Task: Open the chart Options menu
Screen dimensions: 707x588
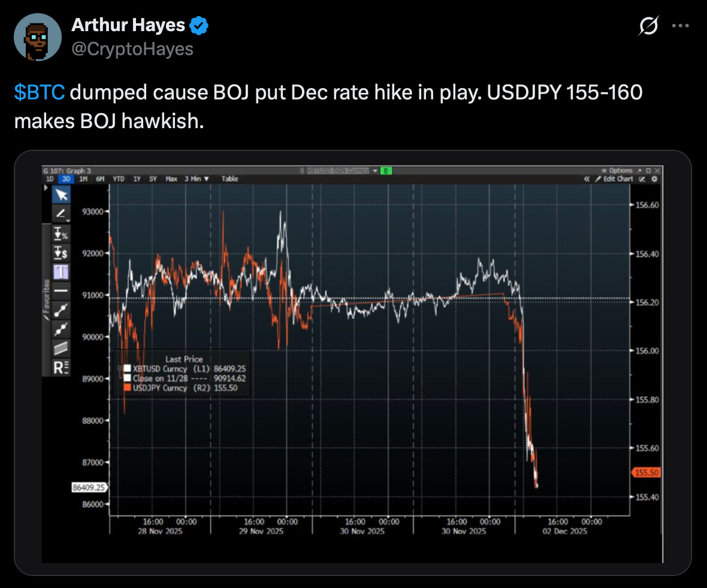Action: point(617,170)
